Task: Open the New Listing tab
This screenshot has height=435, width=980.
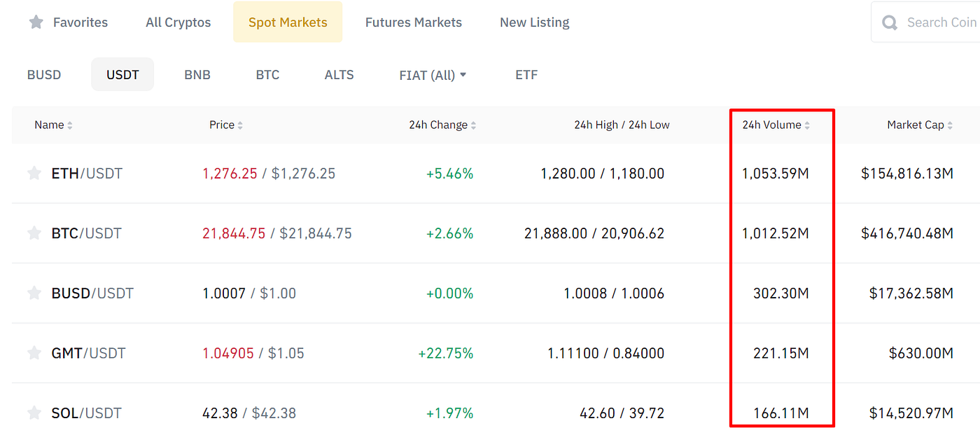Action: tap(534, 22)
